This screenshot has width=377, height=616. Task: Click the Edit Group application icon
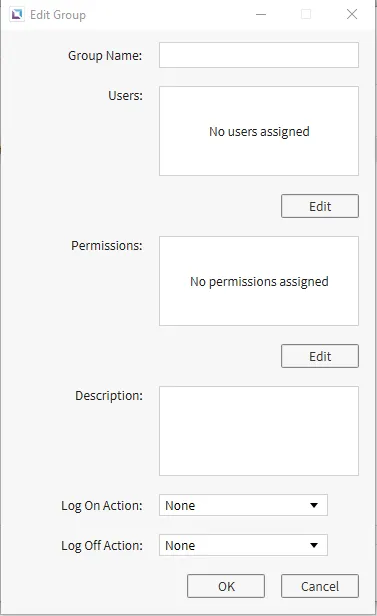(x=17, y=15)
